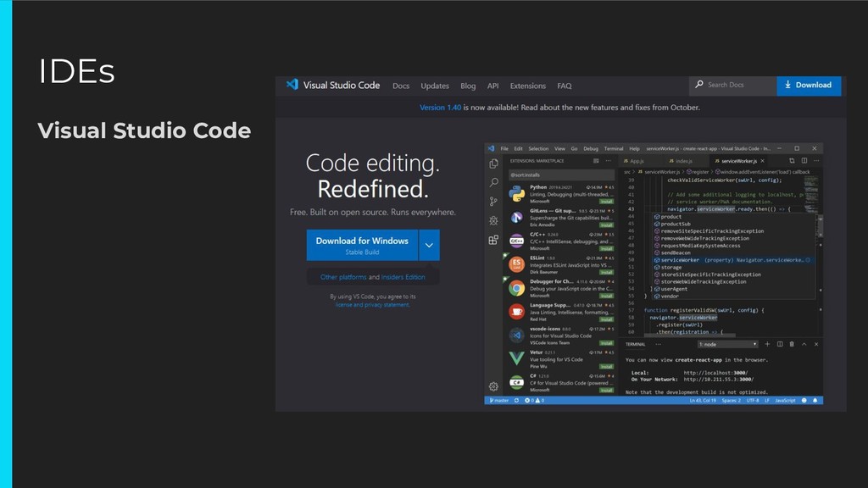Screen dimensions: 868x488
Task: Click the open changes icon in the editor toolbar
Action: click(x=792, y=161)
